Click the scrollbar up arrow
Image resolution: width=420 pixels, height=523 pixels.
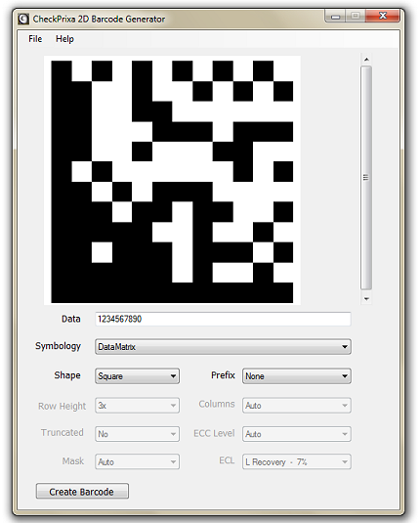pyautogui.click(x=366, y=60)
